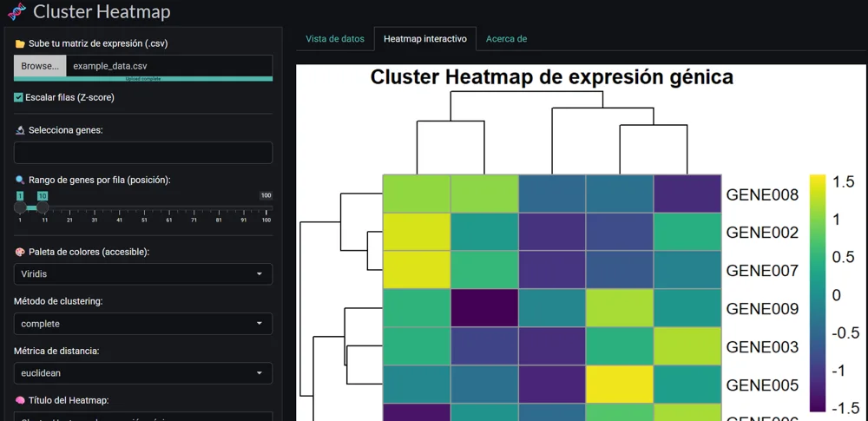Switch to the 'Vista de datos' tab

point(335,39)
